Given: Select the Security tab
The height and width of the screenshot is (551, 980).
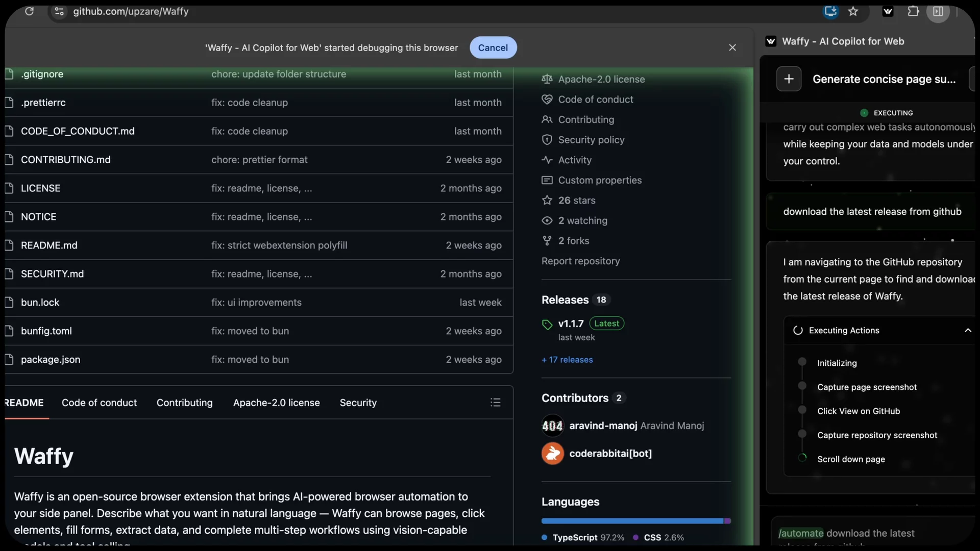Looking at the screenshot, I should pyautogui.click(x=358, y=403).
